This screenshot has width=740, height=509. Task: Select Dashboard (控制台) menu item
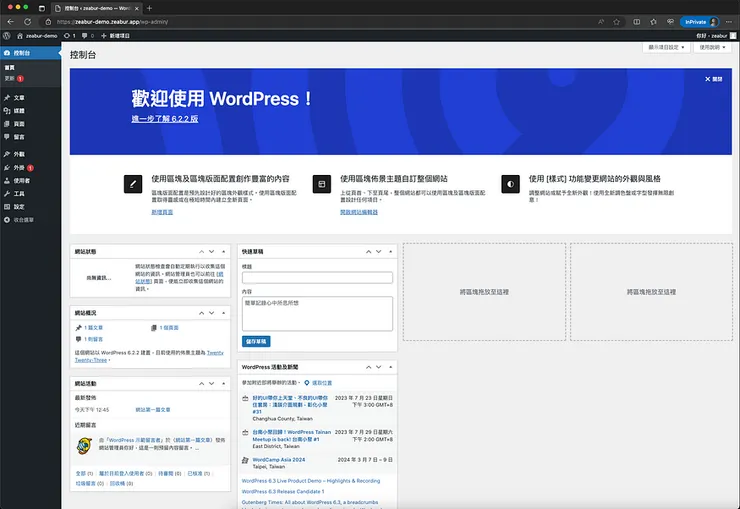coord(30,53)
